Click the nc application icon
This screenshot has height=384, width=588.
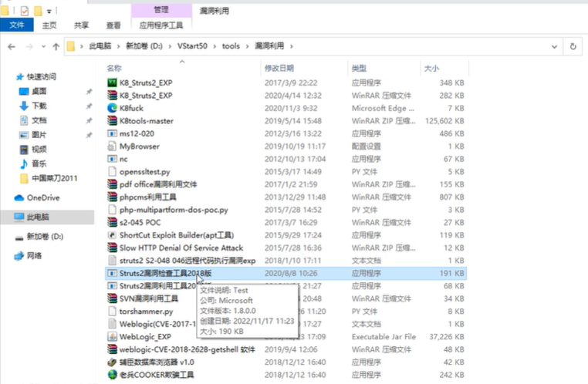tap(112, 159)
